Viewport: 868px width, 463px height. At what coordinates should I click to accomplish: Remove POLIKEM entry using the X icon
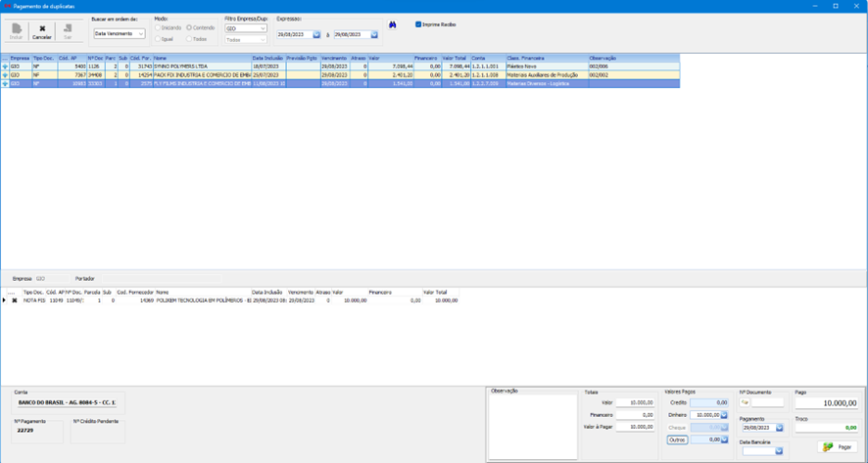[x=14, y=301]
